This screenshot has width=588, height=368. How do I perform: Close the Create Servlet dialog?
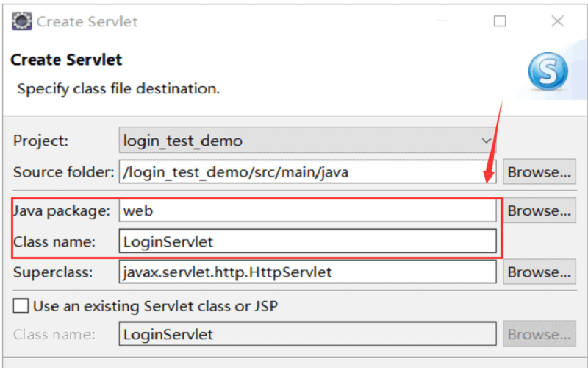coord(557,21)
